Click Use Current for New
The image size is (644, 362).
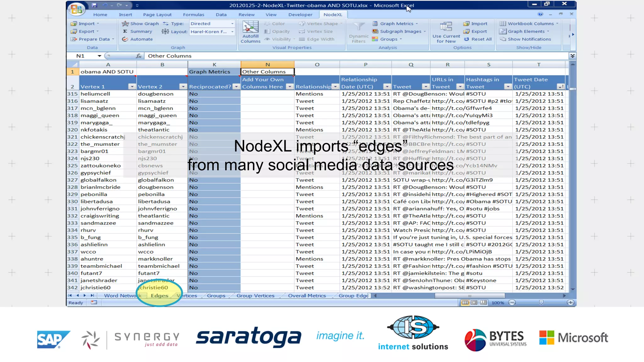click(x=446, y=32)
